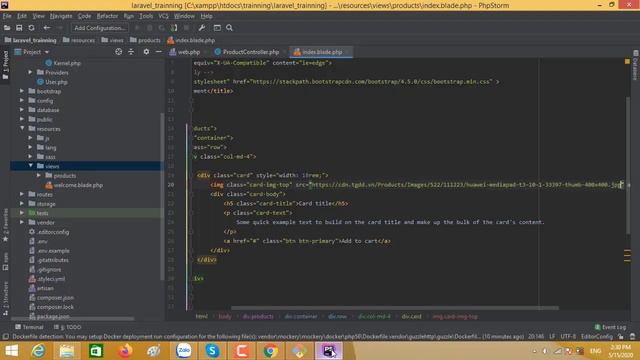Screen dimensions: 640x360
Task: Open the Tools menu
Action: click(x=146, y=16)
